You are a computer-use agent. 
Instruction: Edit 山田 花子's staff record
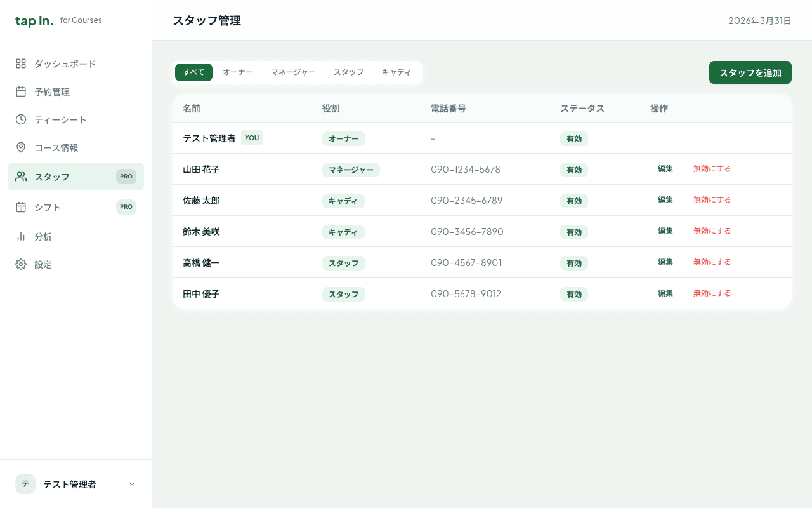pyautogui.click(x=665, y=169)
